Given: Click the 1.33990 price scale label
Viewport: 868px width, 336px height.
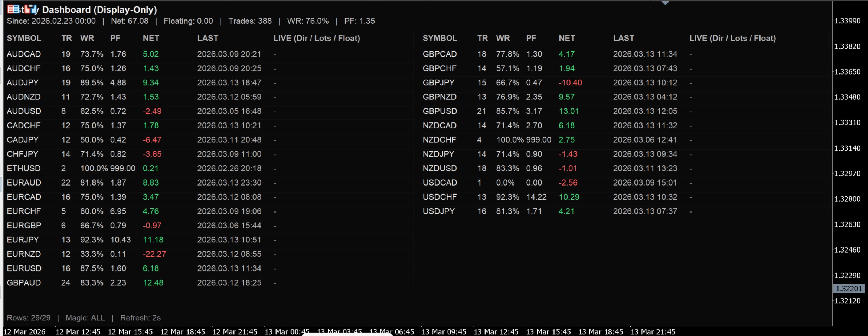Looking at the screenshot, I should tap(847, 21).
